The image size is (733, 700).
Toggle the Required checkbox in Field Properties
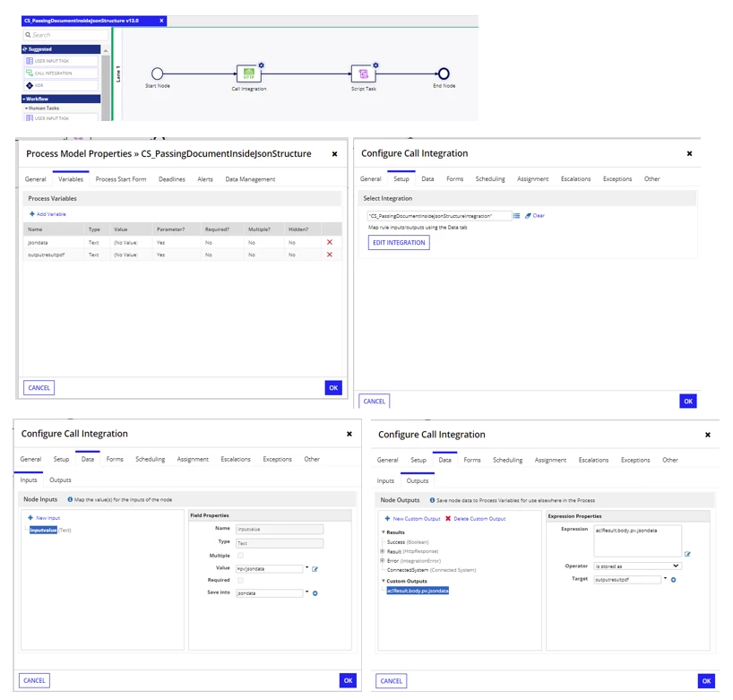(240, 580)
